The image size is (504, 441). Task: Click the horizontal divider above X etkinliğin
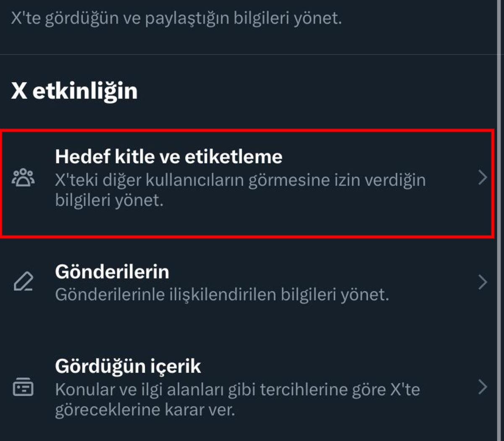click(x=252, y=55)
